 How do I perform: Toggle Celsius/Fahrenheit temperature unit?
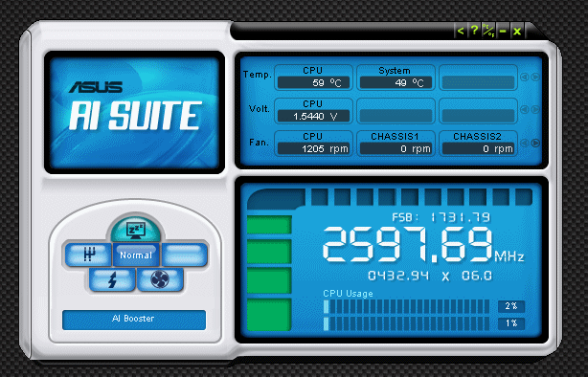point(488,31)
